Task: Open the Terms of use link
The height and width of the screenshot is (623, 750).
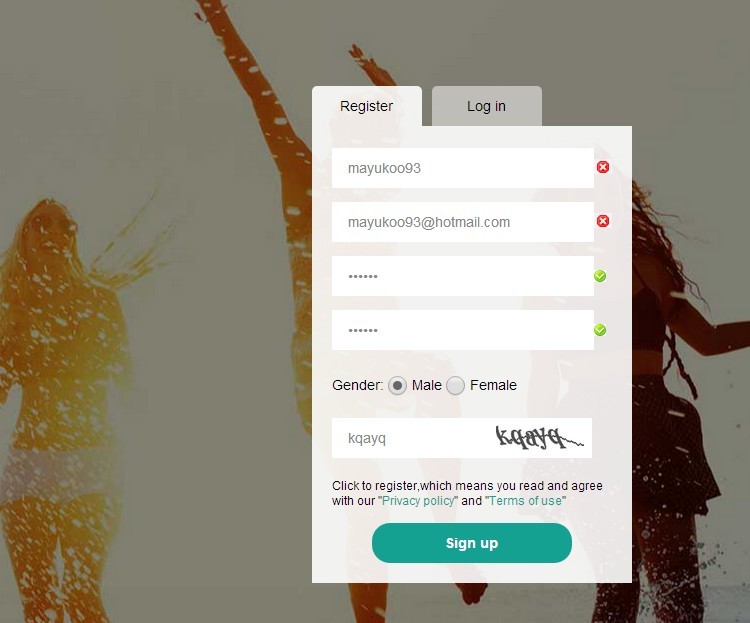Action: coord(525,501)
